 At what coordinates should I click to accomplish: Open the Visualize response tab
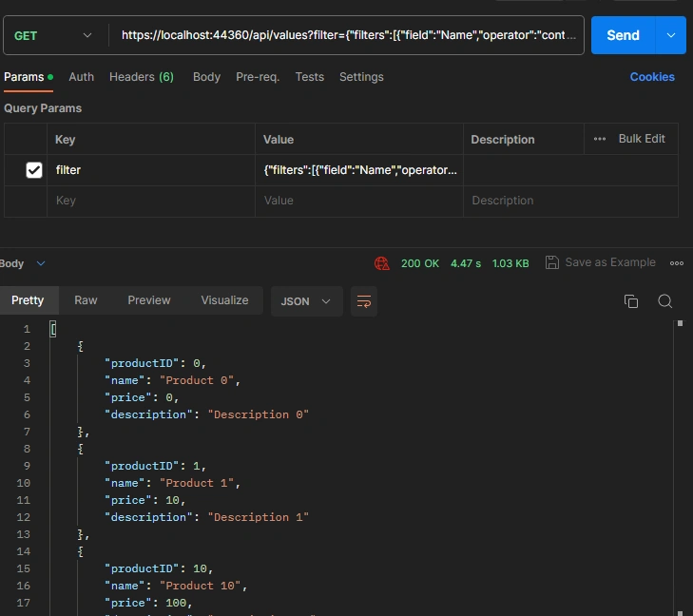tap(224, 300)
